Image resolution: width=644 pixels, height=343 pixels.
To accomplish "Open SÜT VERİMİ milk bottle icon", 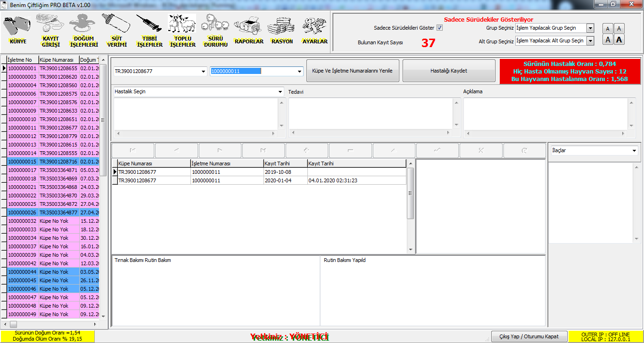I will point(116,28).
